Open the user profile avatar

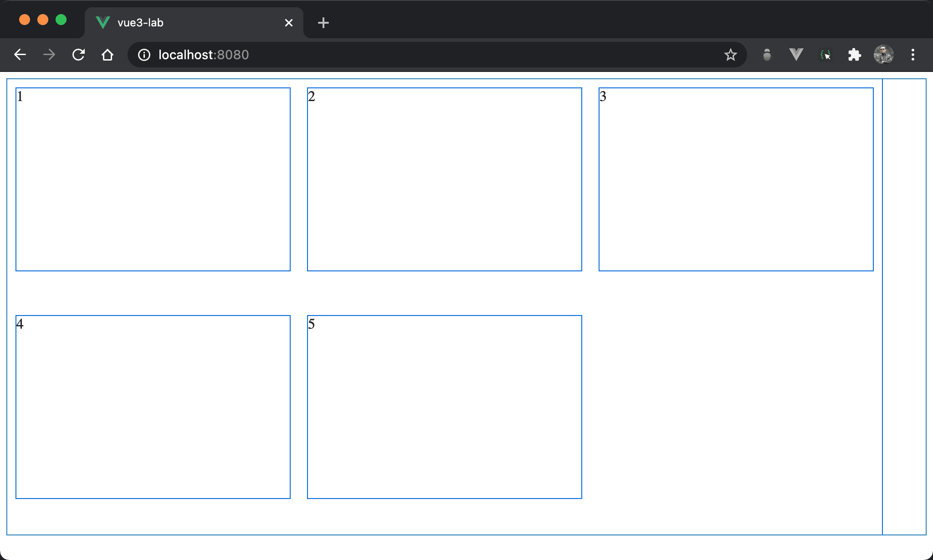pos(883,55)
